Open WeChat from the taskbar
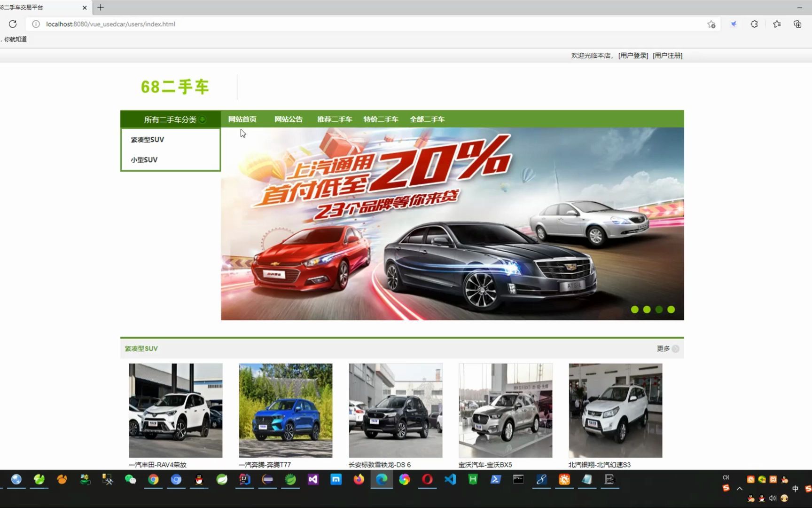This screenshot has width=812, height=508. [130, 479]
